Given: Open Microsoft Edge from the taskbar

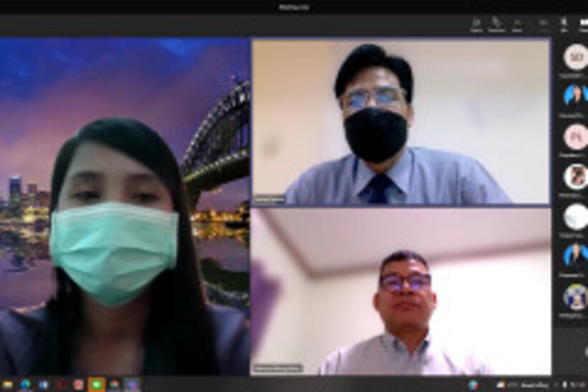Looking at the screenshot, I should [x=25, y=385].
